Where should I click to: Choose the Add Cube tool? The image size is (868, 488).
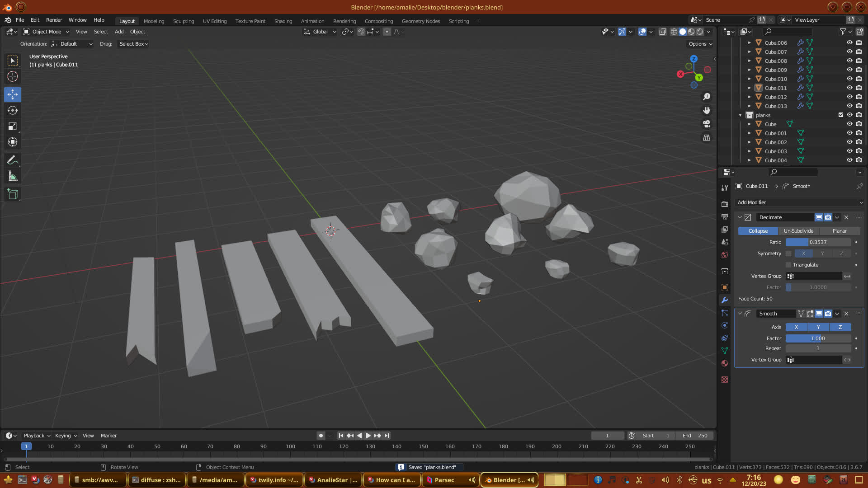[13, 194]
